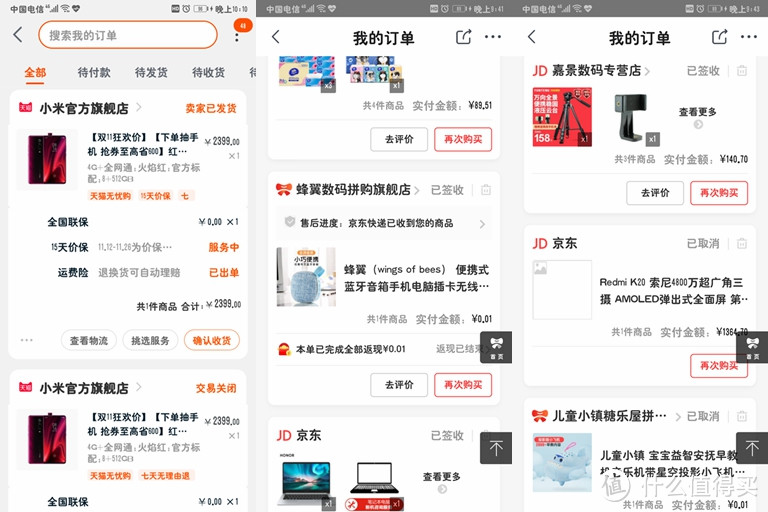Viewport: 768px width, 512px height.
Task: Open 蜂翼数码拼购旗舰店 store page
Action: (x=353, y=190)
